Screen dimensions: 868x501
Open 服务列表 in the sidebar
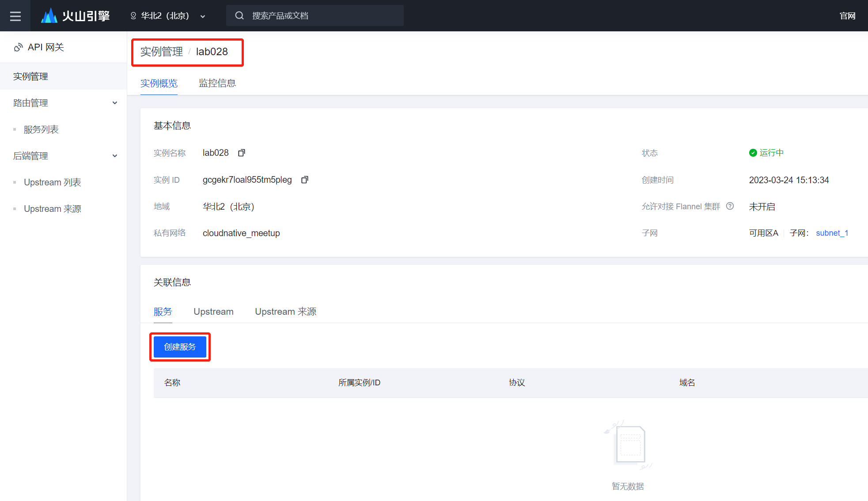point(41,129)
